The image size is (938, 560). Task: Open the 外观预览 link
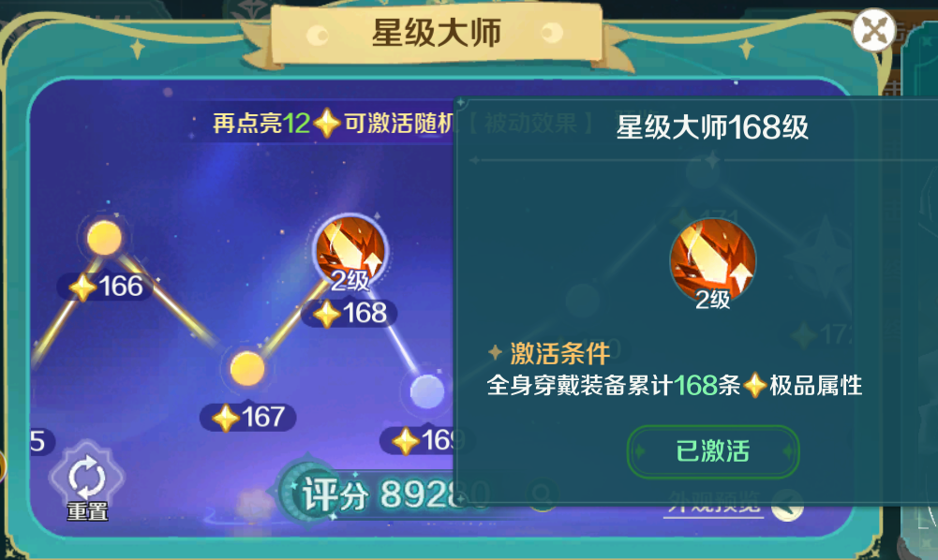pyautogui.click(x=714, y=504)
